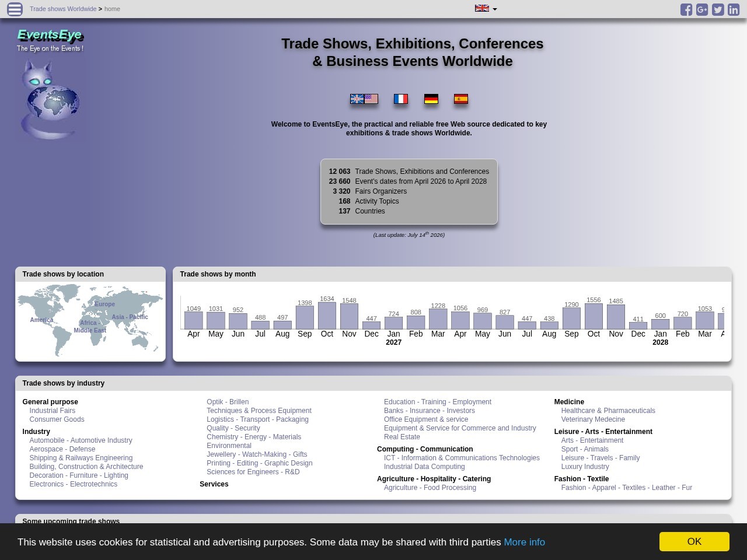Click the Trade shows Worldwide breadcrumb
This screenshot has height=560, width=747.
63,9
